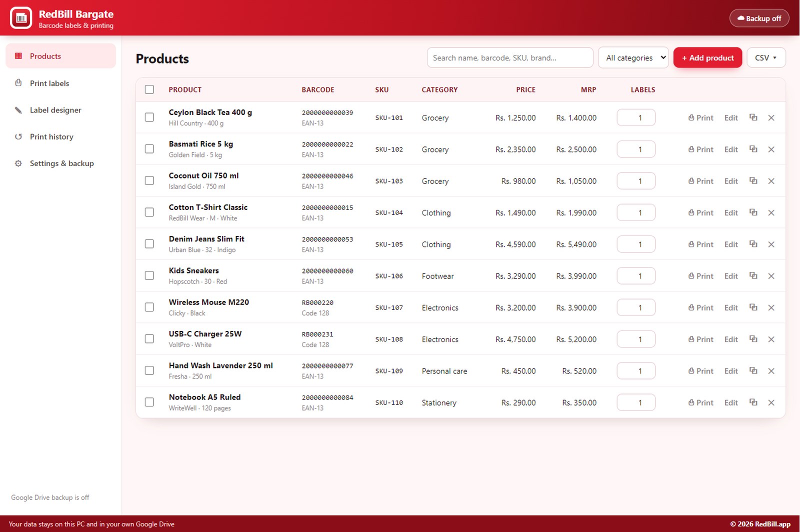Viewport: 800px width, 532px height.
Task: Select the Ceylon Black Tea checkbox
Action: point(149,117)
